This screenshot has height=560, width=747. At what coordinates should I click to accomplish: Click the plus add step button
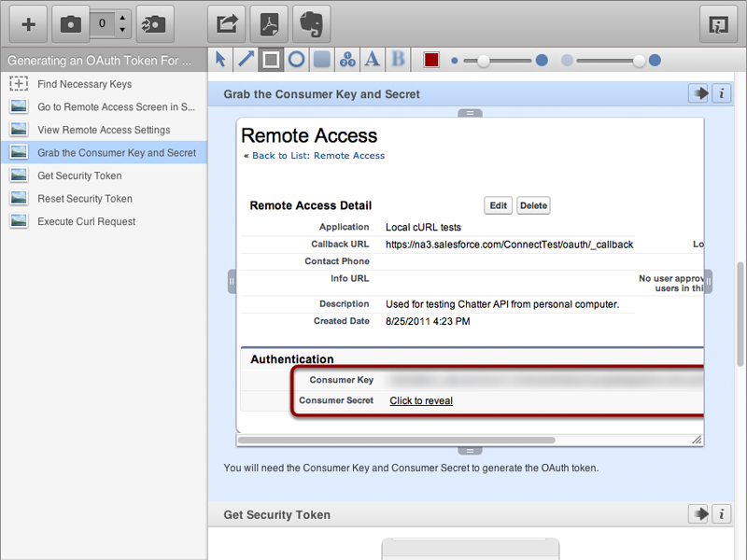(x=29, y=24)
